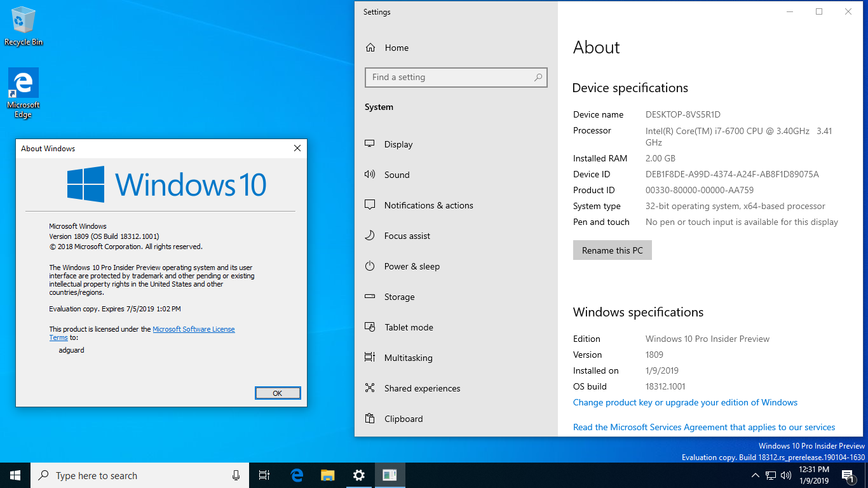The height and width of the screenshot is (488, 868).
Task: Click the Sound speaker icon in Settings
Action: tap(370, 175)
